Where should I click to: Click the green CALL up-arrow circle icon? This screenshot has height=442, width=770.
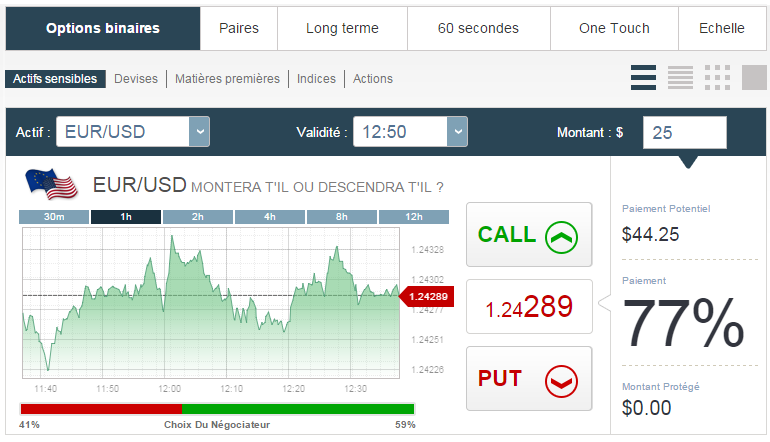561,237
